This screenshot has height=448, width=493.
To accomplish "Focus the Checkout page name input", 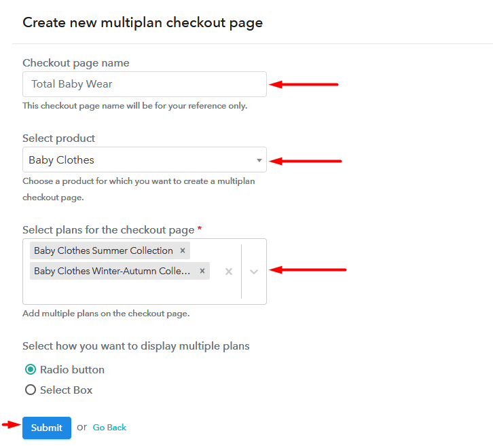I will point(144,84).
